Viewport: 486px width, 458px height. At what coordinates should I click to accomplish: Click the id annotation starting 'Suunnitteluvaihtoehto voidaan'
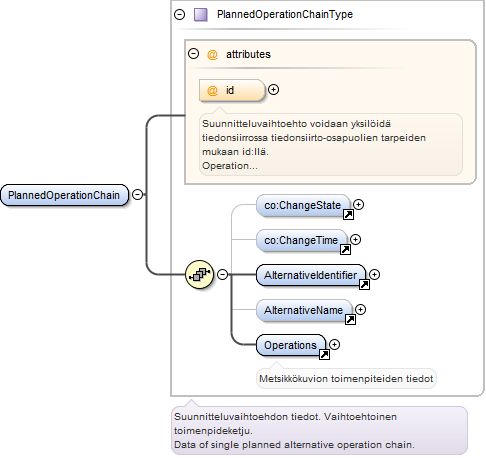(331, 145)
